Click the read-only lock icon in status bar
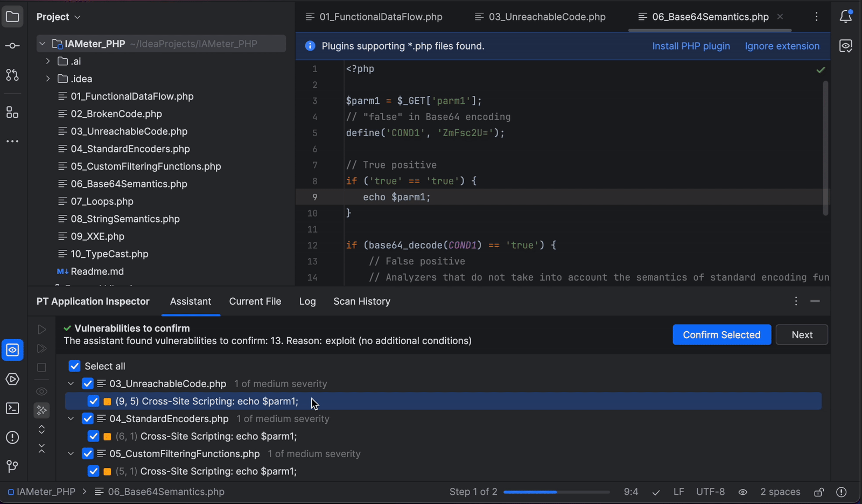The width and height of the screenshot is (862, 504). (x=819, y=492)
